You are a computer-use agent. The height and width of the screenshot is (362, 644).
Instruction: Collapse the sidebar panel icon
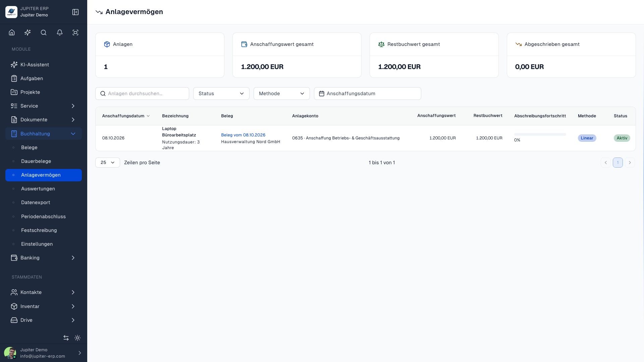click(75, 12)
